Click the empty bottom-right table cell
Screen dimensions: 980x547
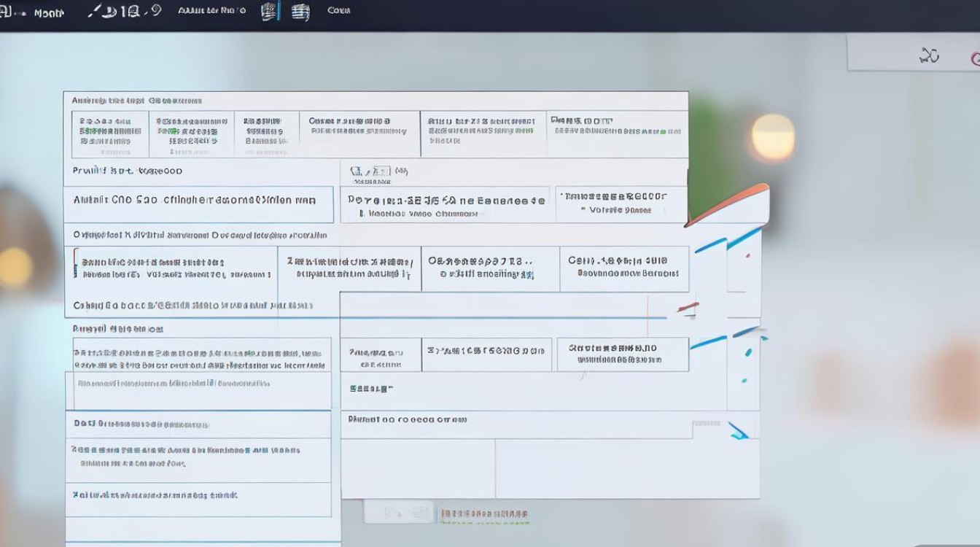click(627, 468)
